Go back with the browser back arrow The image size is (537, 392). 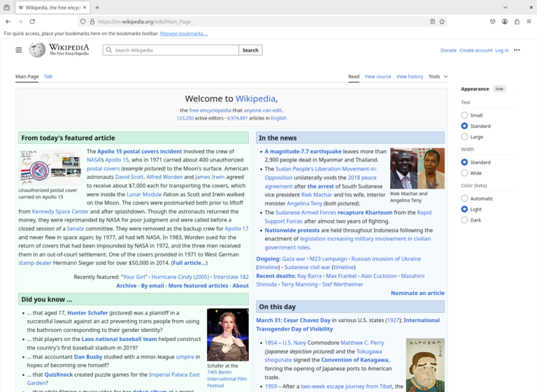coord(8,22)
